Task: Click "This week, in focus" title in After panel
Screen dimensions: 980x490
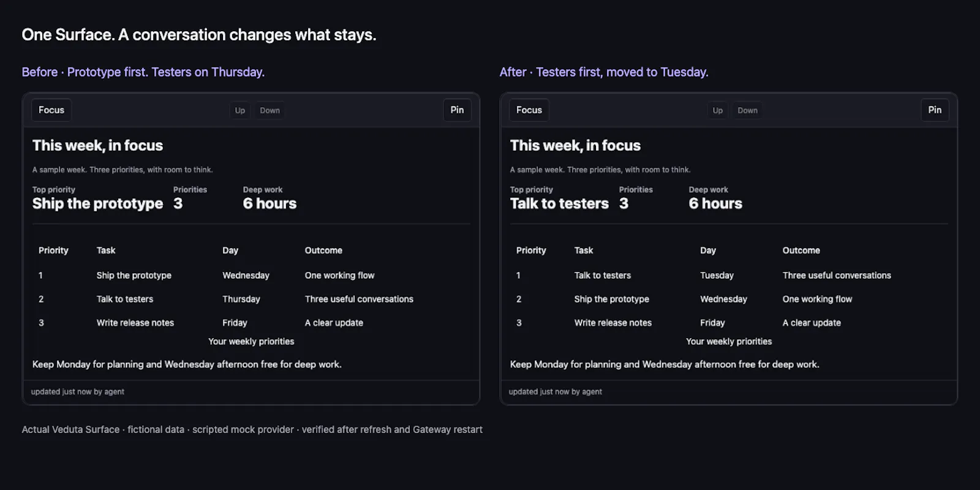Action: coord(576,146)
